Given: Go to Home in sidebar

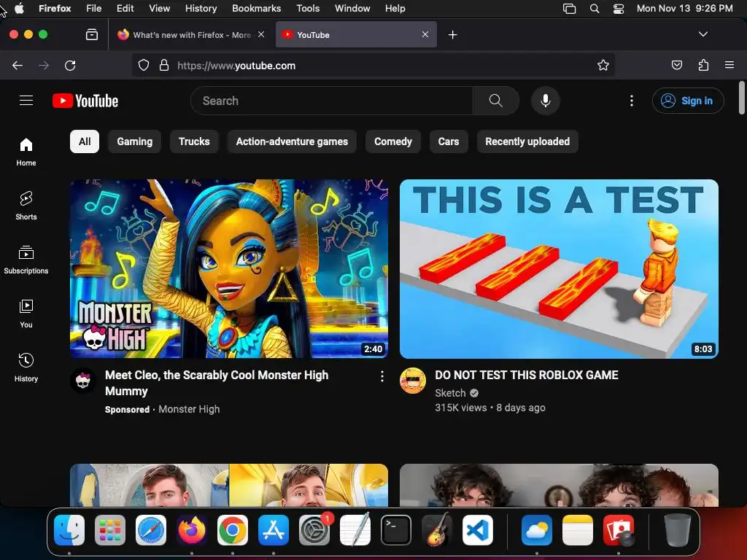Looking at the screenshot, I should [x=26, y=152].
